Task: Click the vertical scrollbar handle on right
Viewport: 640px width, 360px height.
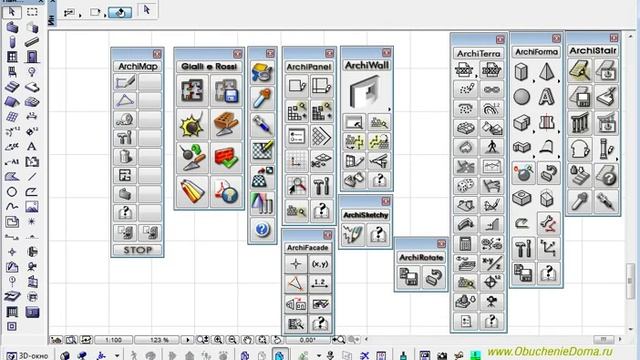Action: coord(631,281)
